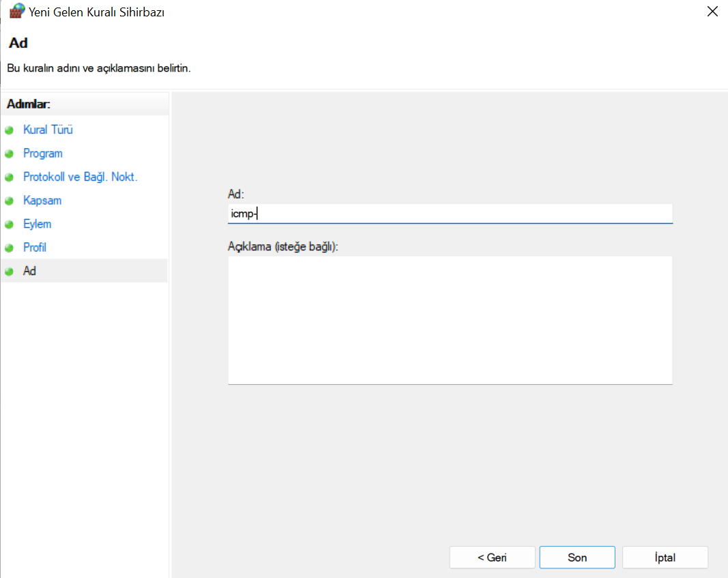Screen dimensions: 728x578
Task: Click inside the Açıklama description text box
Action: click(x=450, y=319)
